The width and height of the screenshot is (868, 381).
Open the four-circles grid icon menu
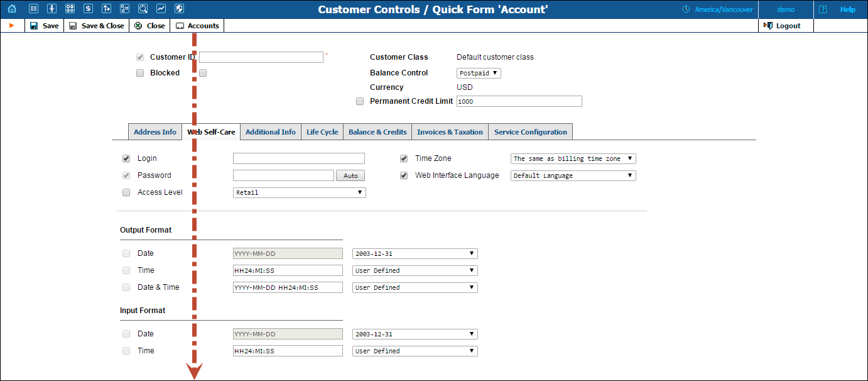[70, 9]
